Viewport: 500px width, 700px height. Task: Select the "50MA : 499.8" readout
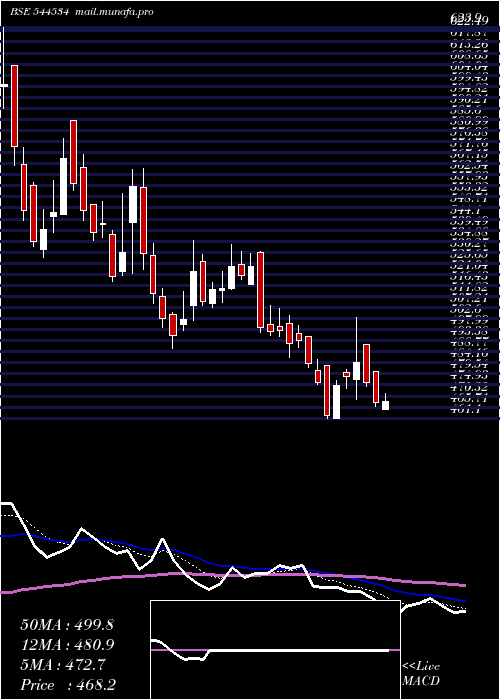(67, 625)
